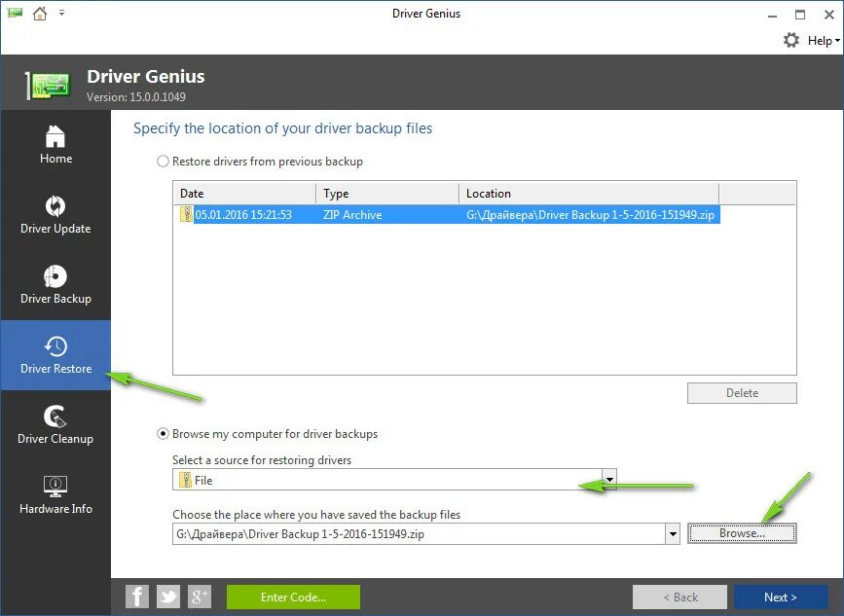
Task: Close the Driver Genius window
Action: tap(829, 15)
